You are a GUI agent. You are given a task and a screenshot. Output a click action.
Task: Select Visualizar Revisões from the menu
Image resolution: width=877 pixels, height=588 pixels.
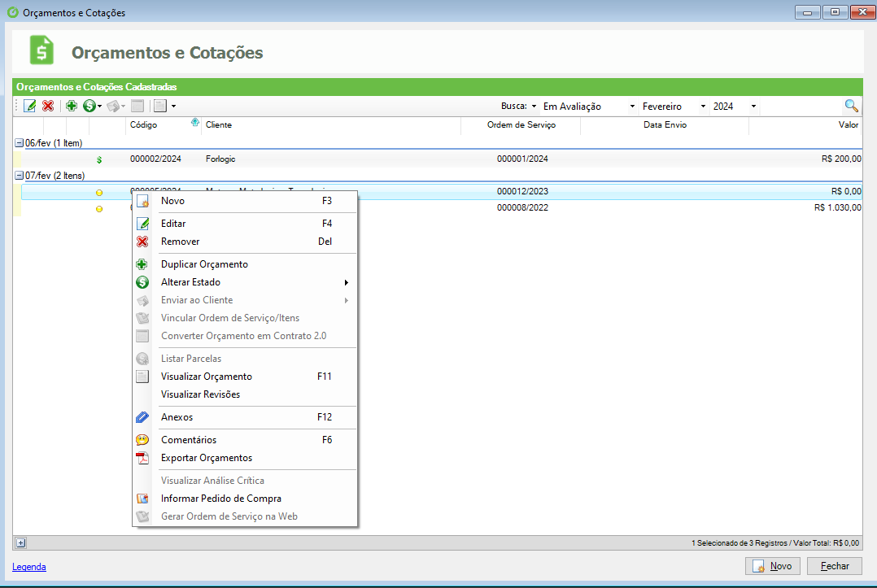(245, 394)
